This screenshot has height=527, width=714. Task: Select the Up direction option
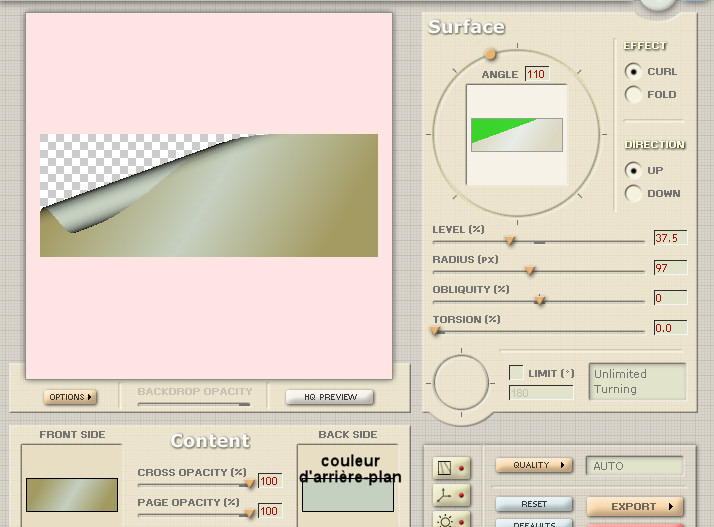633,171
